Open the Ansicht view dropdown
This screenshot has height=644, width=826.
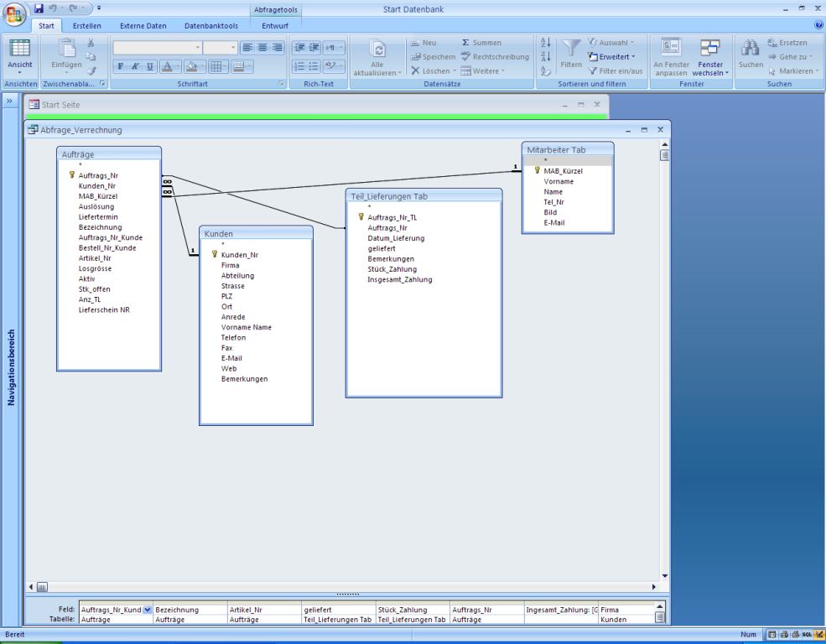click(x=19, y=71)
